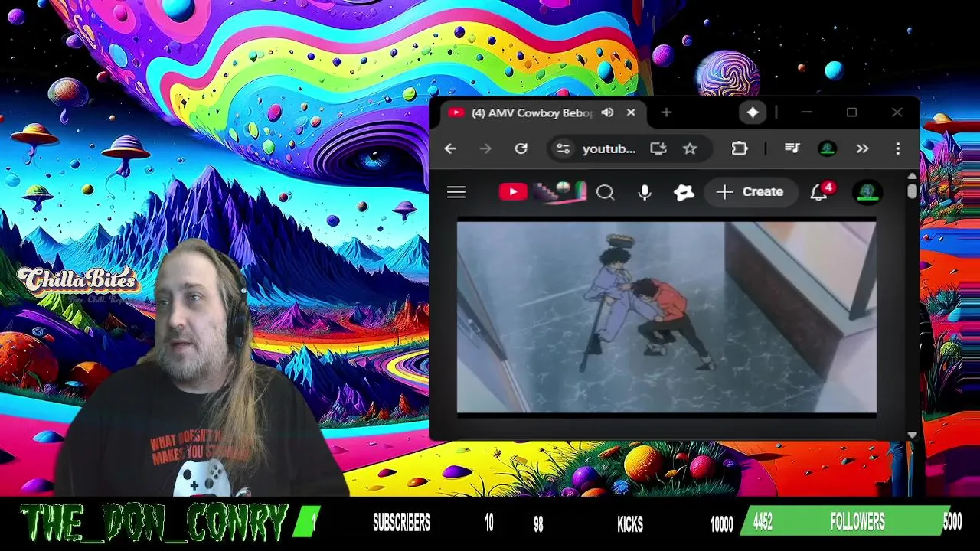Click the Chrome profile avatar in toolbar
Image resolution: width=980 pixels, height=551 pixels.
[x=827, y=148]
